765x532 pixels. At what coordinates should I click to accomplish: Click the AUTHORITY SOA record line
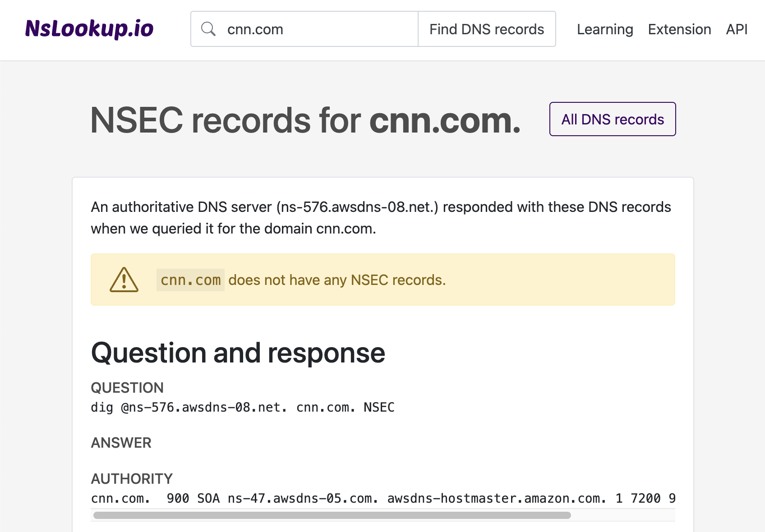click(x=382, y=498)
